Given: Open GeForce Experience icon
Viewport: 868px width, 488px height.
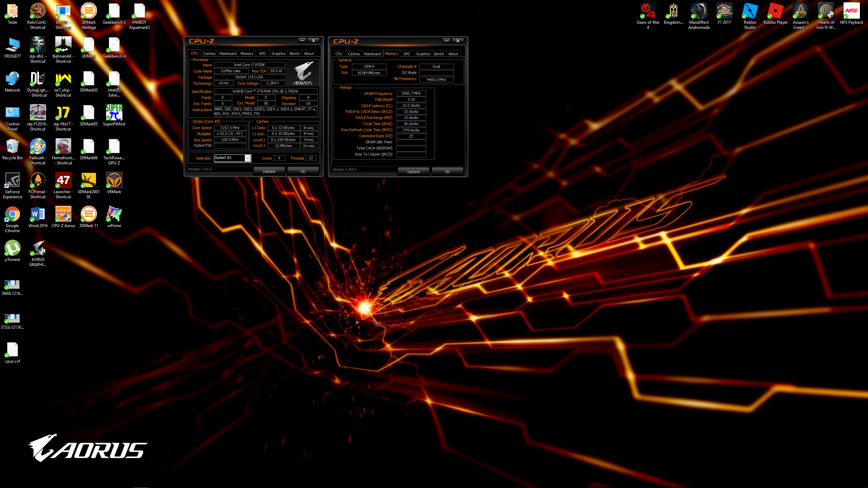Looking at the screenshot, I should point(13,185).
